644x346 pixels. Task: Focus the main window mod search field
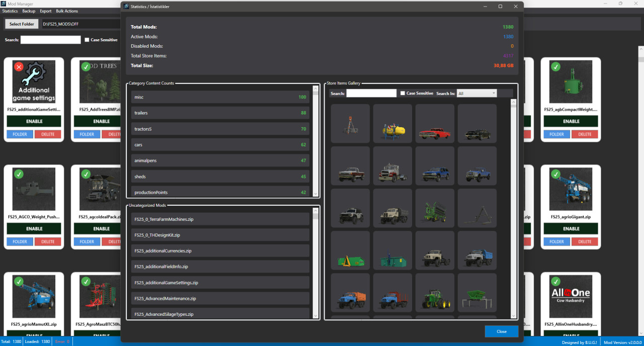50,40
